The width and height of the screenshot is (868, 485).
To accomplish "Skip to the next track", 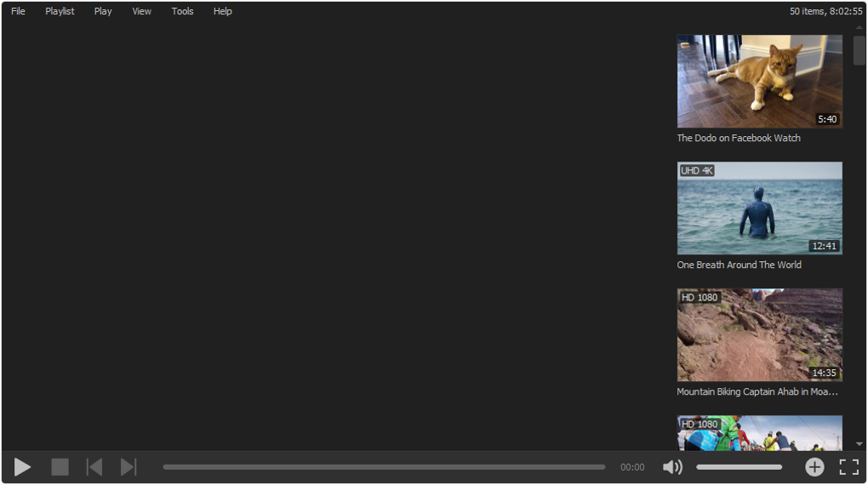I will pos(128,467).
